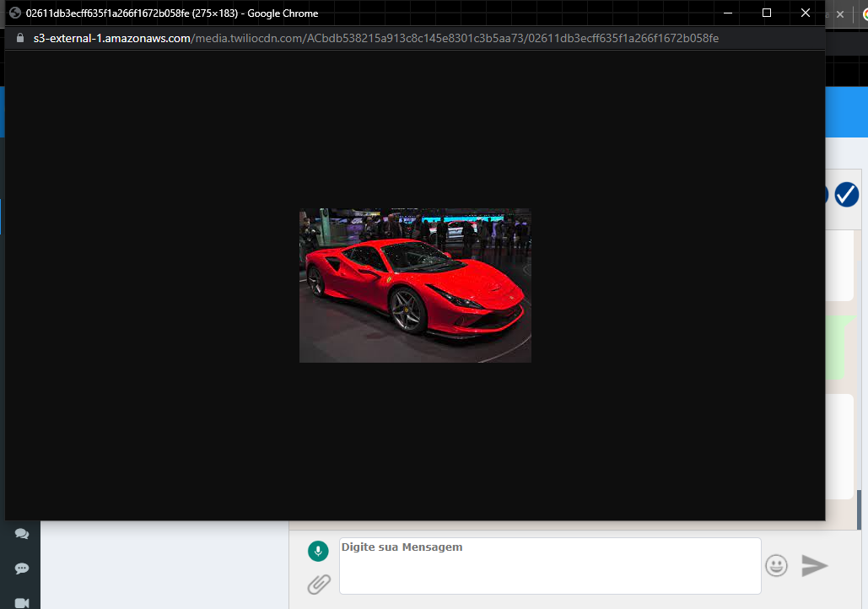Click the chat scrollbar behind popup
The height and width of the screenshot is (609, 868).
pyautogui.click(x=859, y=509)
